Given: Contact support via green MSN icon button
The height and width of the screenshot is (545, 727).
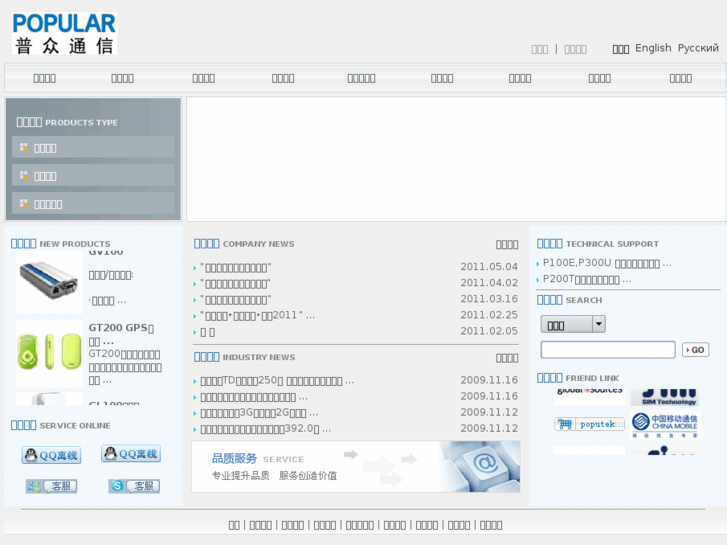Looking at the screenshot, I should [51, 486].
